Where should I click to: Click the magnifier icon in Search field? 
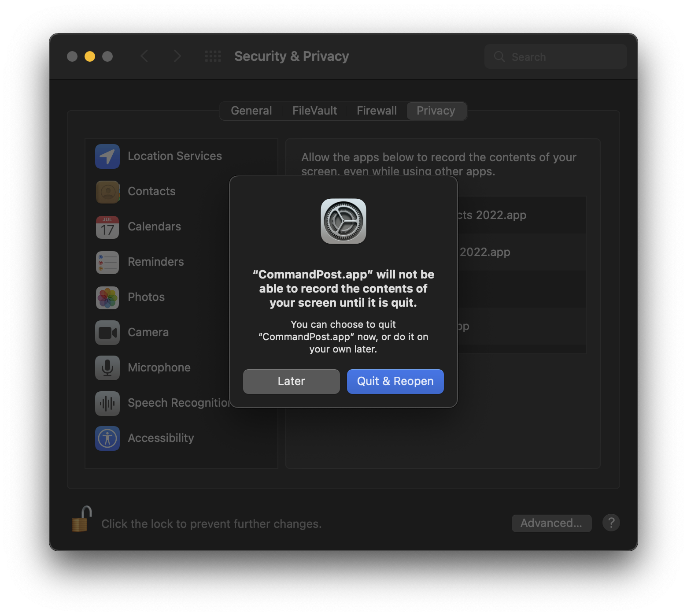[x=499, y=57]
